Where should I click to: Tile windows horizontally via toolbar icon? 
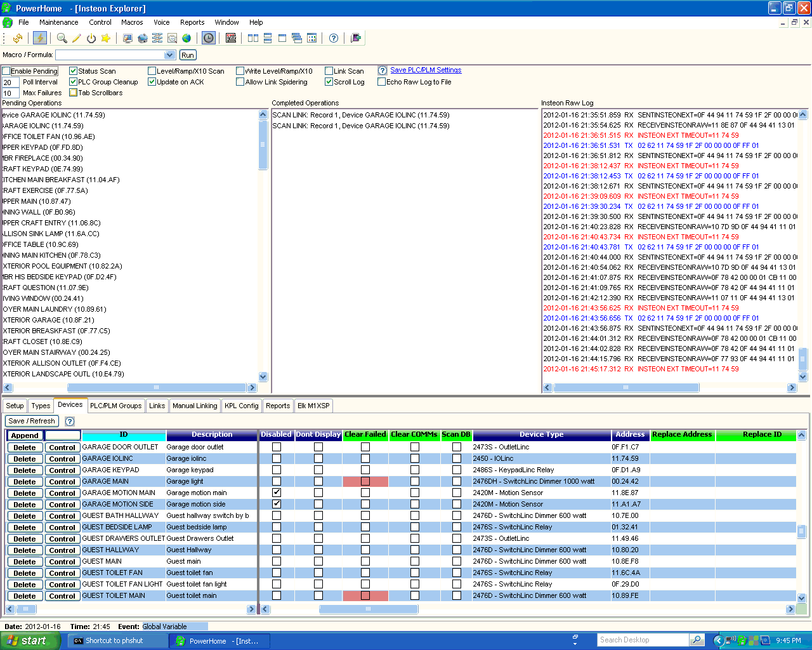tap(268, 38)
